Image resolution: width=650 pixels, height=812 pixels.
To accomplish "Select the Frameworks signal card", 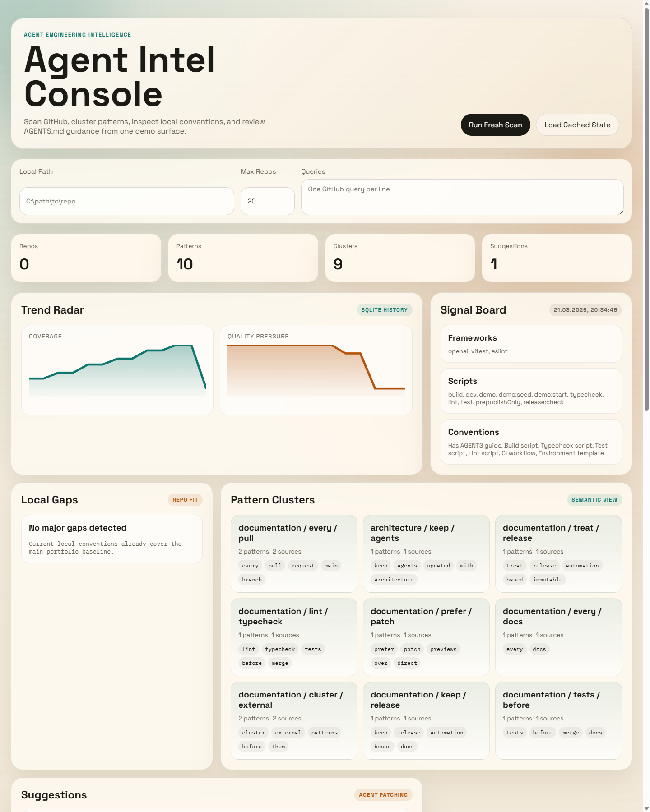I will (x=531, y=344).
